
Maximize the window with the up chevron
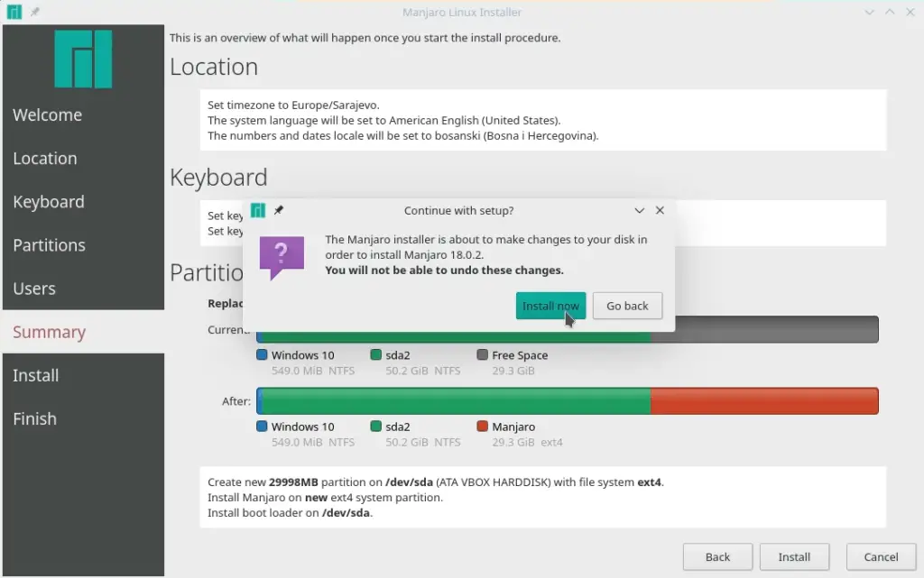[x=890, y=12]
